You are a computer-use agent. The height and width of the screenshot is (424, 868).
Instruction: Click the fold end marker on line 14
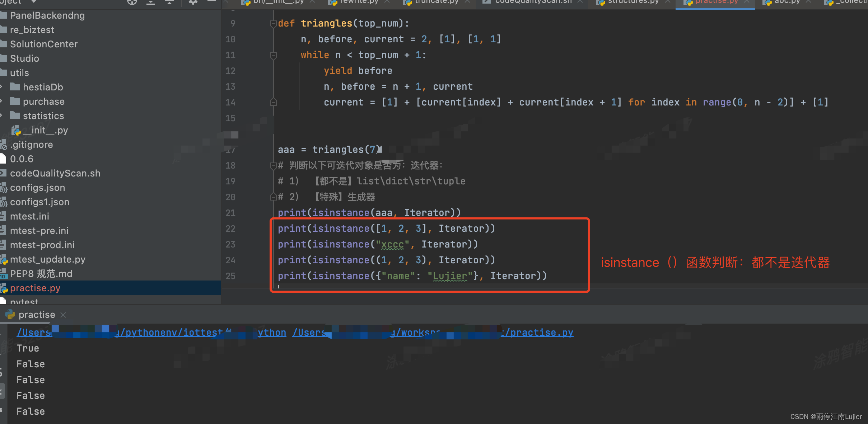coord(273,102)
